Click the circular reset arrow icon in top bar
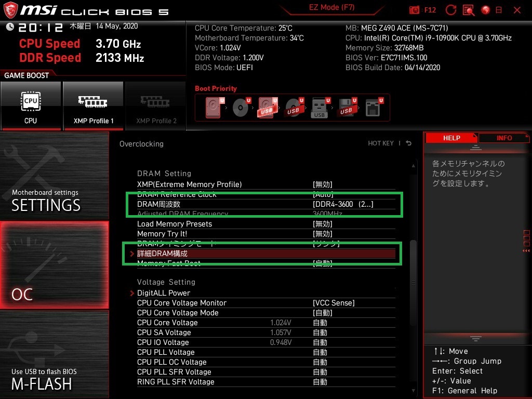The image size is (532, 399). (450, 10)
